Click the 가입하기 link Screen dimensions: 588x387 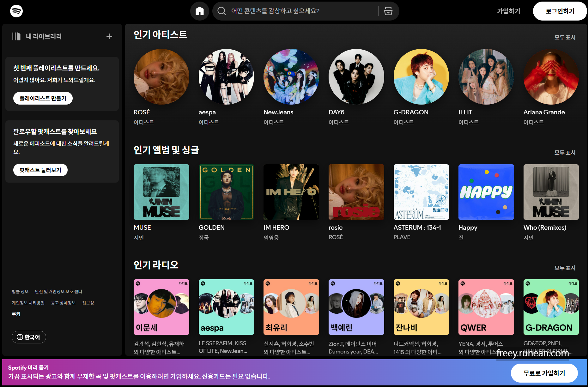[x=508, y=11]
